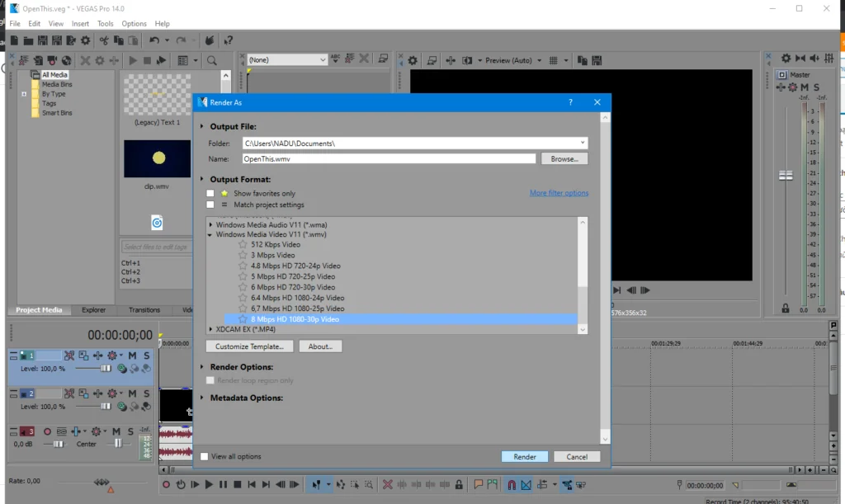Mute video track 1 with M button
Image resolution: width=845 pixels, height=504 pixels.
132,356
